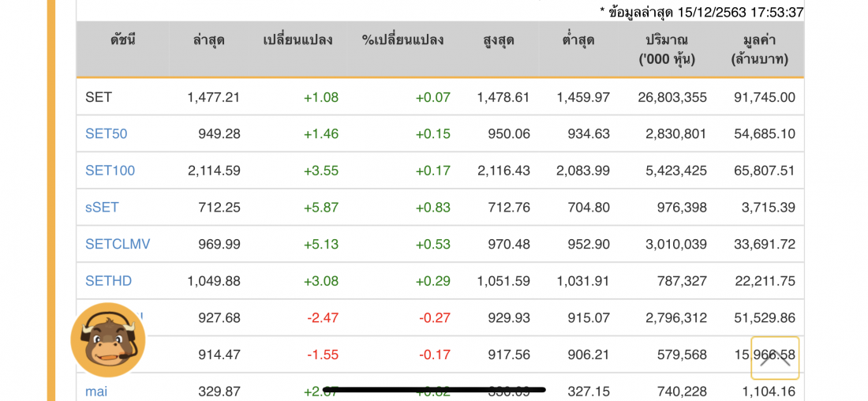Select mai volume 740,228
868x401 pixels.
point(682,392)
